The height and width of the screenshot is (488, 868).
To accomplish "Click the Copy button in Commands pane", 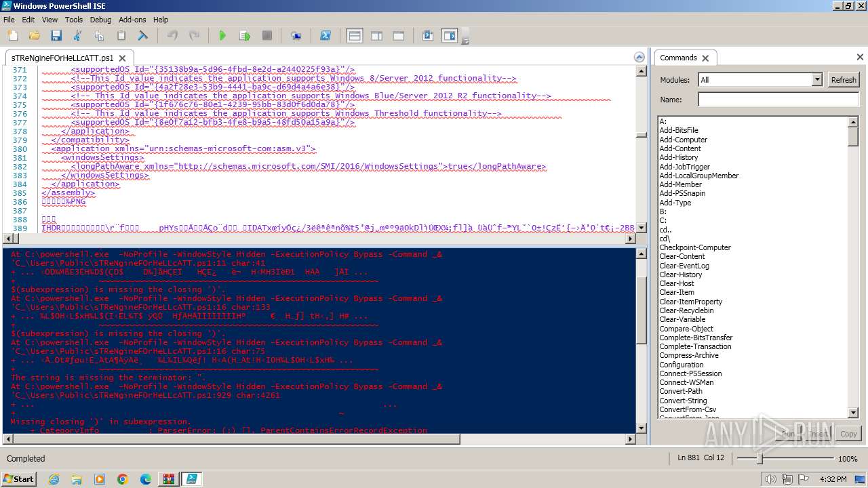I will (x=848, y=434).
